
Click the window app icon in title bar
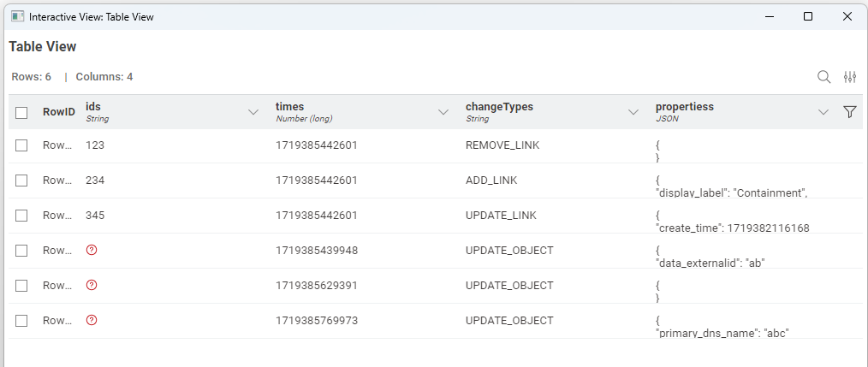[17, 16]
